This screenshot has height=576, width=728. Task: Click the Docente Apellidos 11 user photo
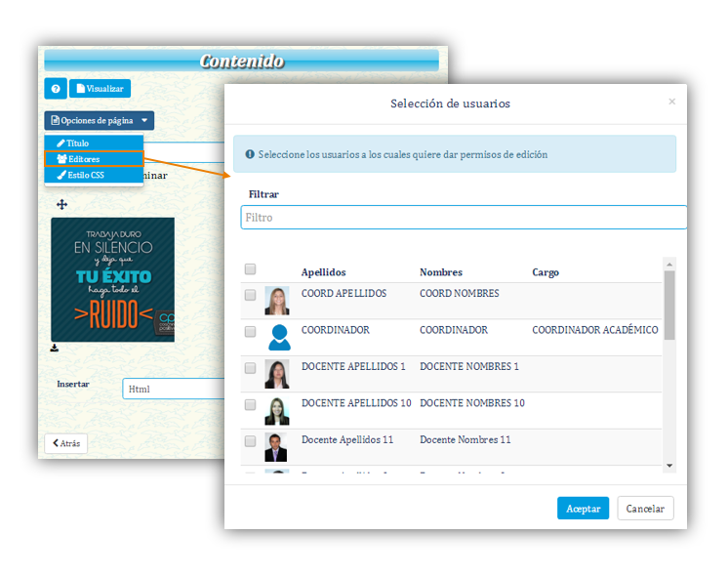coord(276,447)
